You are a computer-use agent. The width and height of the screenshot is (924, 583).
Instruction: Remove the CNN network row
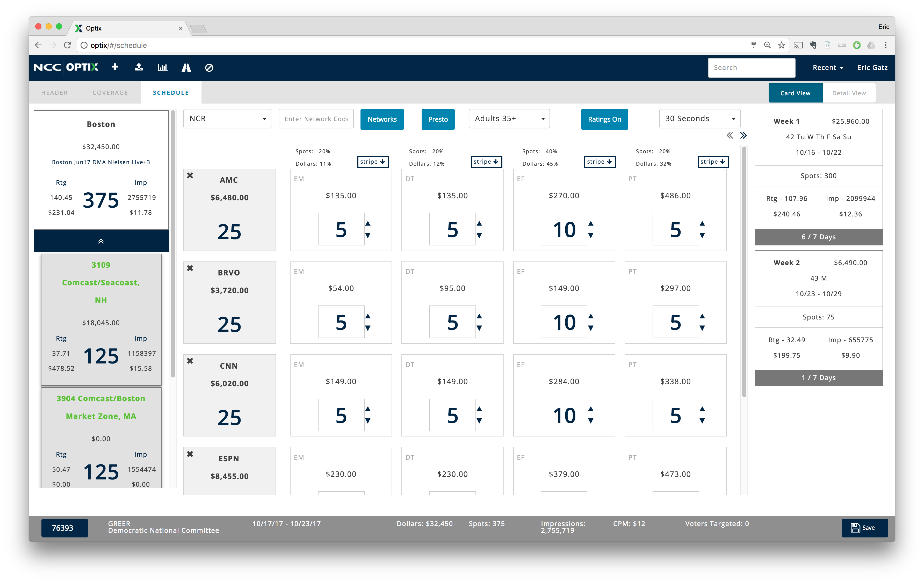tap(190, 361)
